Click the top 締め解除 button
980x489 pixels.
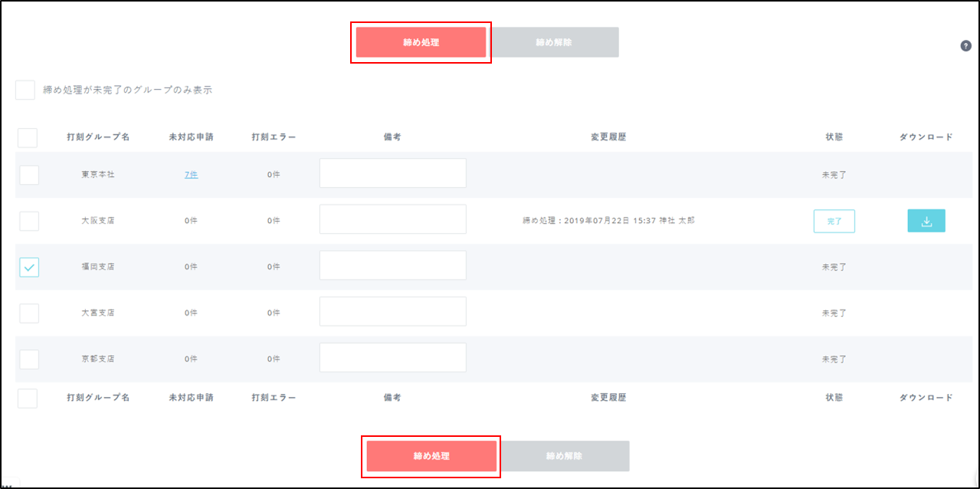[554, 42]
